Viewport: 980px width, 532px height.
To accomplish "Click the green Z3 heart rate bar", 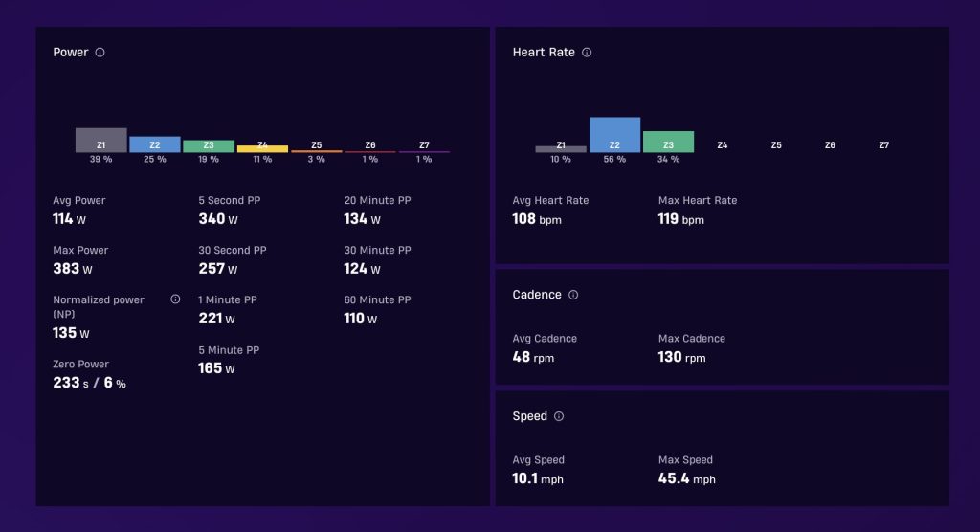I will point(669,142).
